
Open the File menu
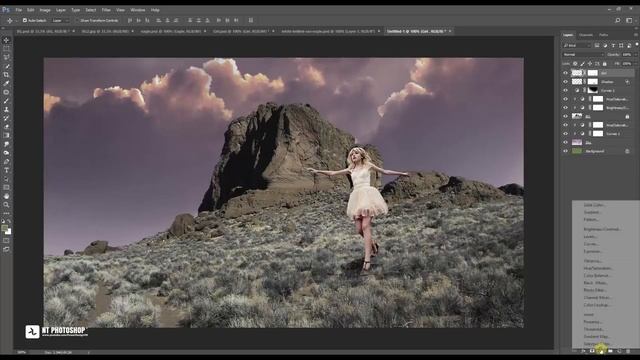click(x=18, y=10)
